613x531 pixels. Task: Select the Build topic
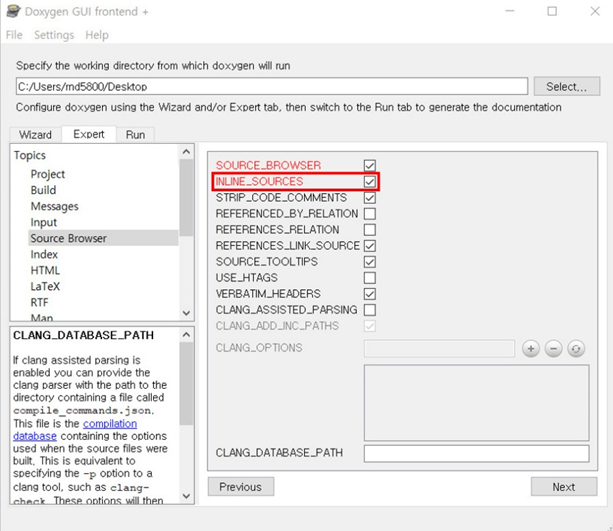coord(43,190)
